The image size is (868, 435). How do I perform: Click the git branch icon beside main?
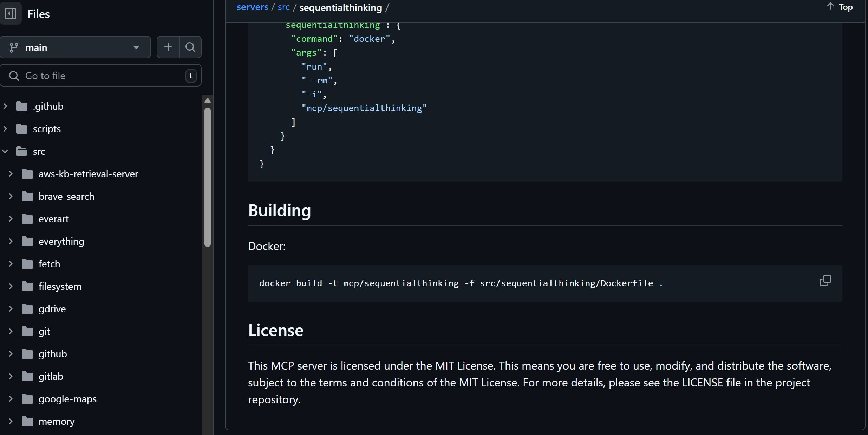click(x=14, y=47)
